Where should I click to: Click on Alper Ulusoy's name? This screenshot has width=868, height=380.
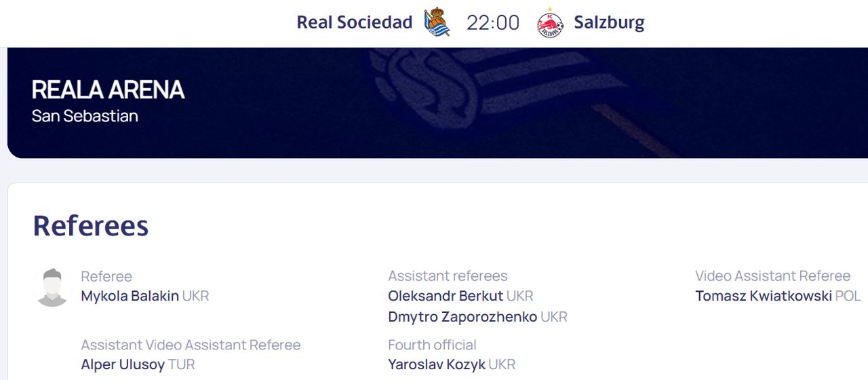(x=123, y=364)
